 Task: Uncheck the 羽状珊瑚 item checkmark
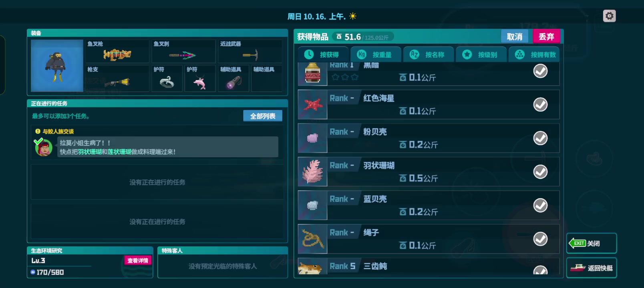pyautogui.click(x=540, y=172)
